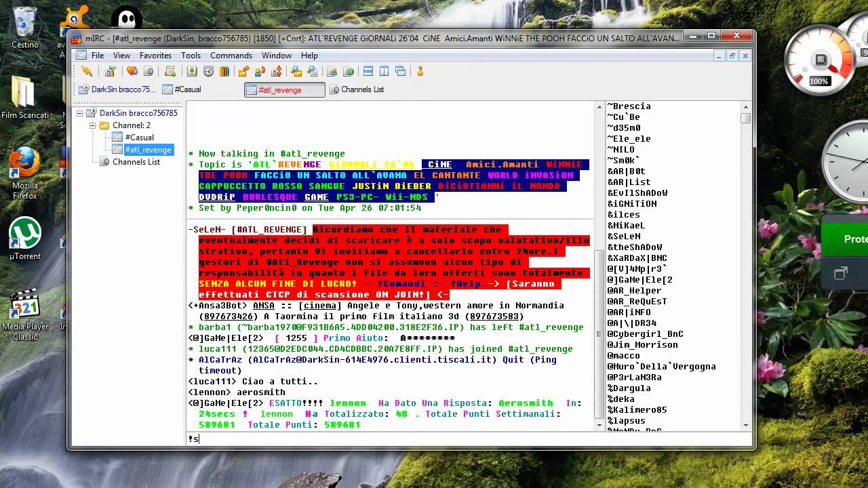Open the Commands menu

pos(231,56)
